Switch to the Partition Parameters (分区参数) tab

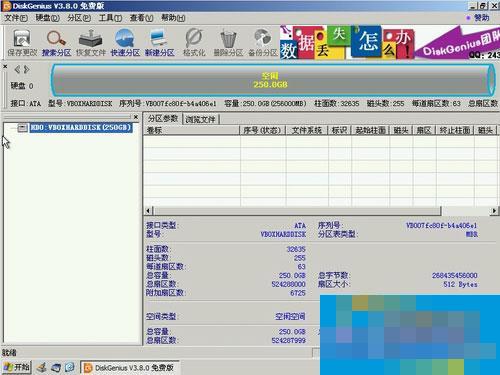(163, 119)
